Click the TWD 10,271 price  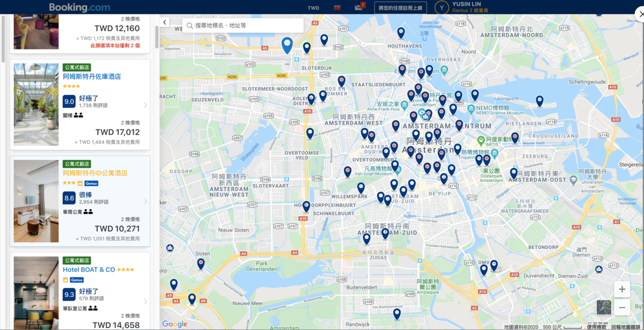point(118,229)
